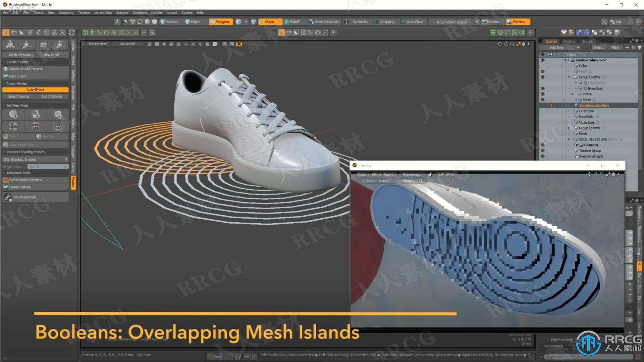This screenshot has height=362, width=644.
Task: Open Fusion Utilities
Action: 35,187
